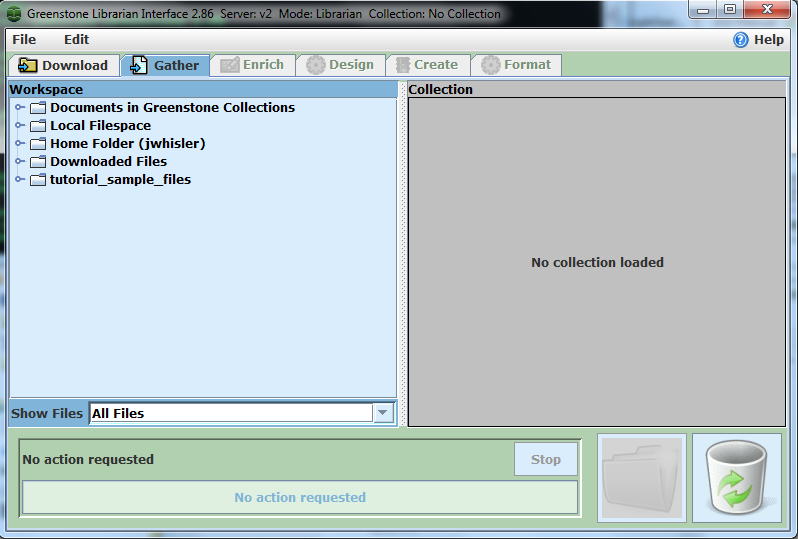Select the Gather tab
The height and width of the screenshot is (539, 798).
(166, 65)
